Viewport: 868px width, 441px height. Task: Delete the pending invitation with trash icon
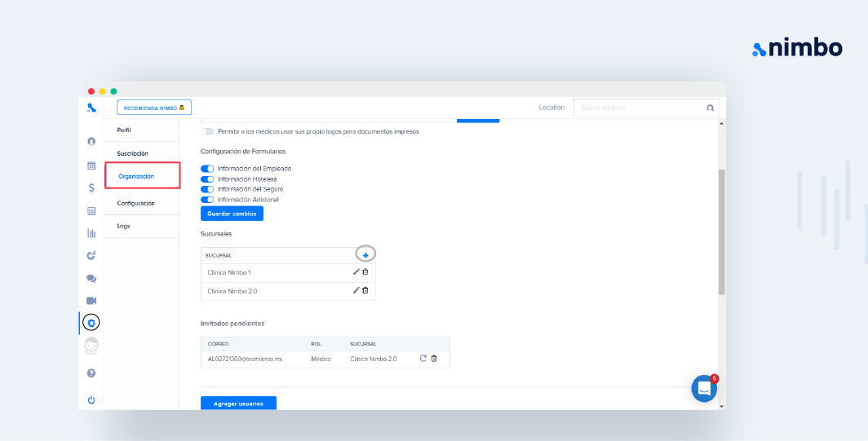434,358
